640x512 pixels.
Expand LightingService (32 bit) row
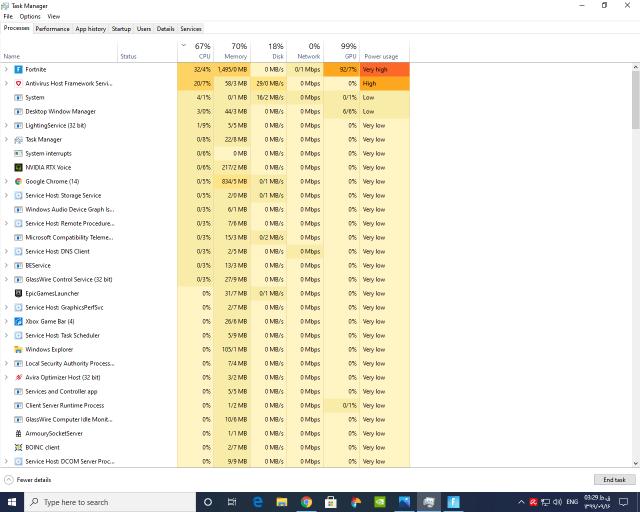[x=6, y=125]
